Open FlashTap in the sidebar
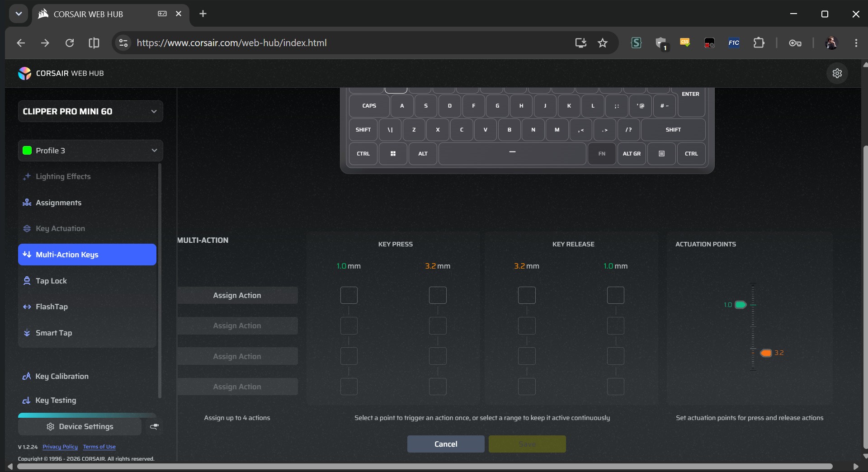Image resolution: width=868 pixels, height=472 pixels. pos(87,307)
